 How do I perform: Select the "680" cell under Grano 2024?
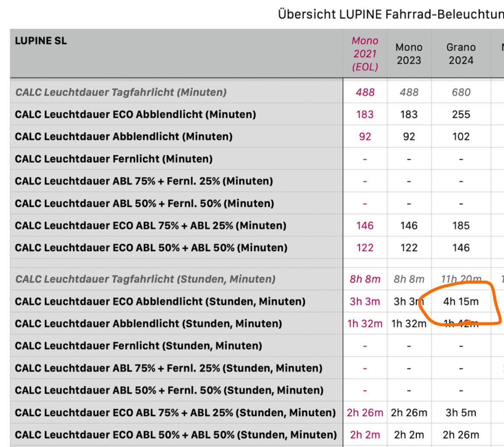pyautogui.click(x=461, y=92)
